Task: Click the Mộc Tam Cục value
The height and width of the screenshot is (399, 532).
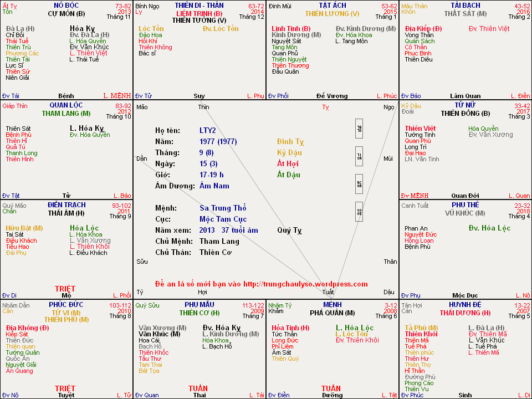Action: pyautogui.click(x=223, y=219)
